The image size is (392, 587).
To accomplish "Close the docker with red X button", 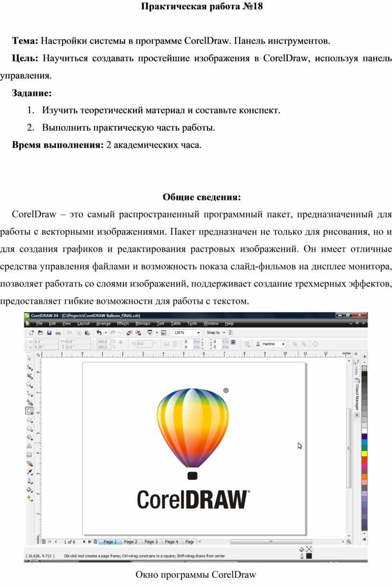I will coord(357,415).
